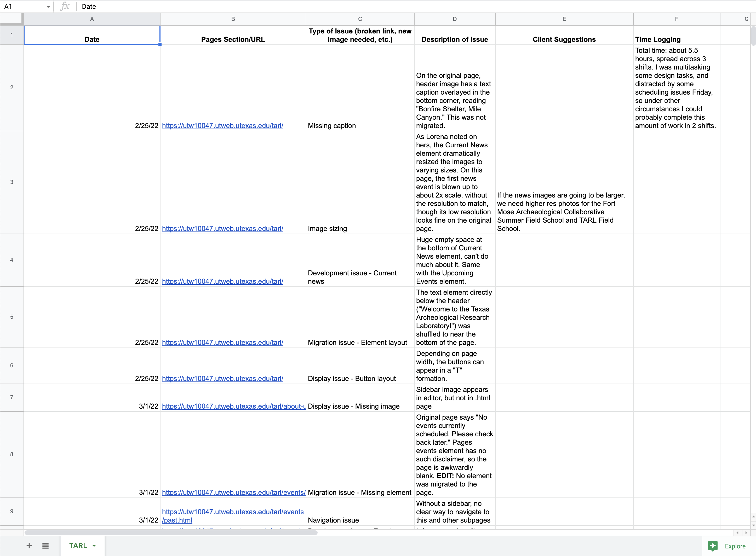Click the scroll up arrow
This screenshot has height=556, width=756.
(x=753, y=516)
